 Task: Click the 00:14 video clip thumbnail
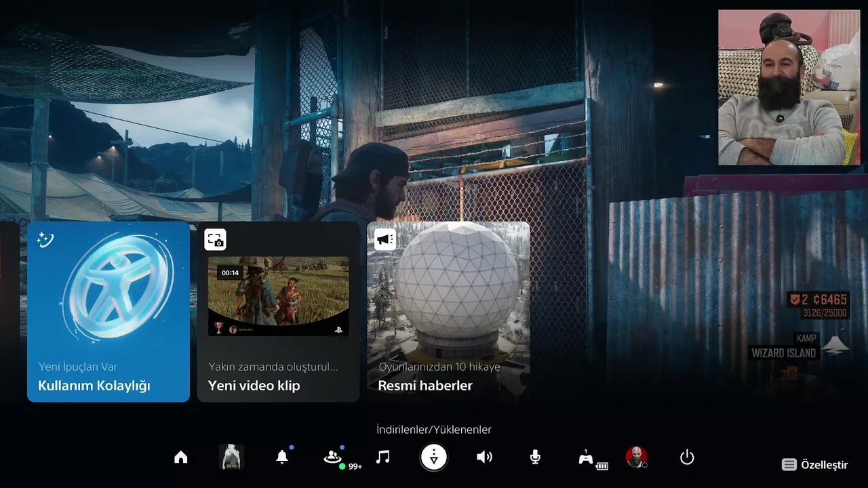click(278, 296)
